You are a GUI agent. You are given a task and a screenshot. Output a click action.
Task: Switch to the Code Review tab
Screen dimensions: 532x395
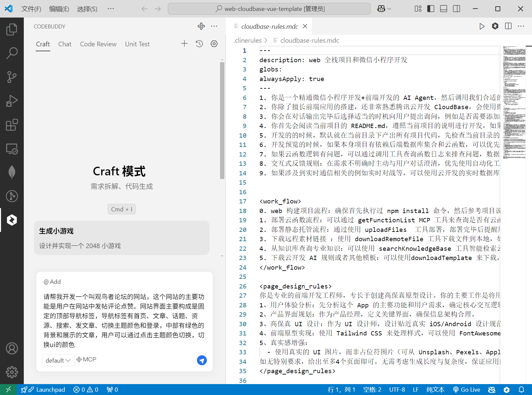[98, 44]
